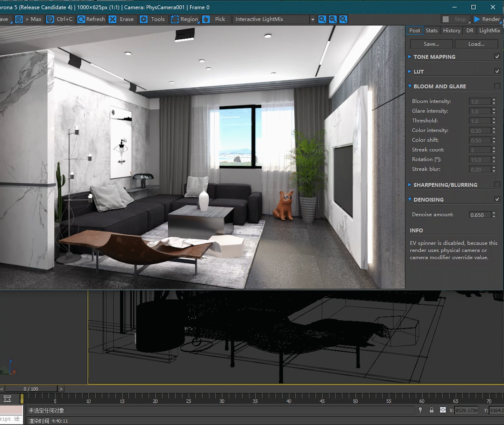Image resolution: width=504 pixels, height=425 pixels.
Task: Click the selection lock icon in status bar
Action: [x=432, y=410]
